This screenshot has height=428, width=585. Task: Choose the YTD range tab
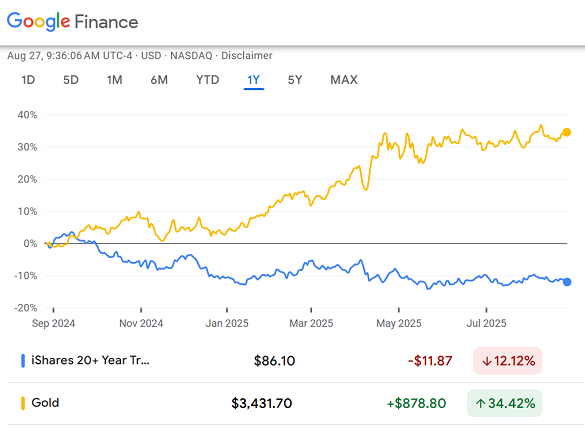tap(208, 80)
